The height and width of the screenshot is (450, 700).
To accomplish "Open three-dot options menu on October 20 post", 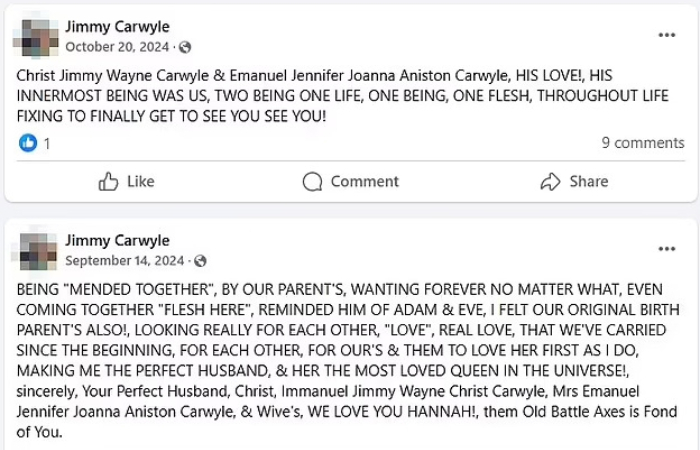I will (667, 35).
